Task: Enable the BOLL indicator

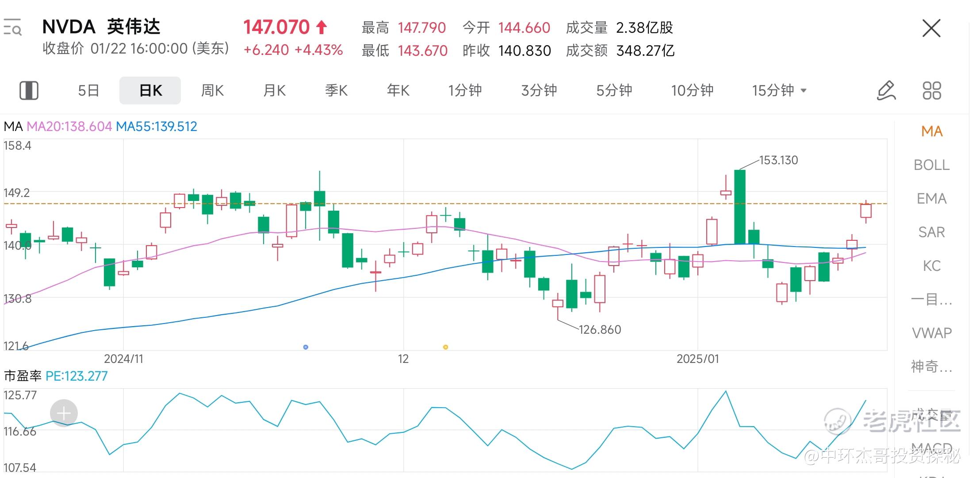Action: click(932, 165)
